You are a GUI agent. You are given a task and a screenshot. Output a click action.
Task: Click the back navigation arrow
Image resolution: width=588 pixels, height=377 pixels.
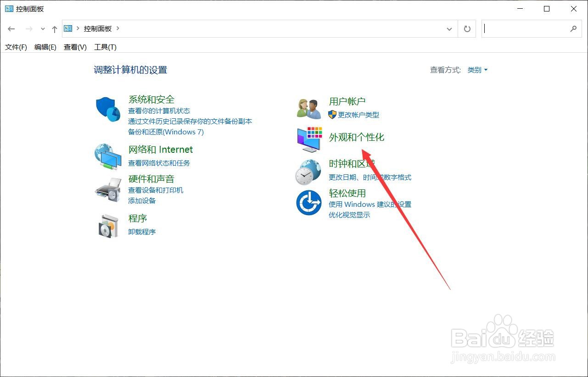point(11,28)
